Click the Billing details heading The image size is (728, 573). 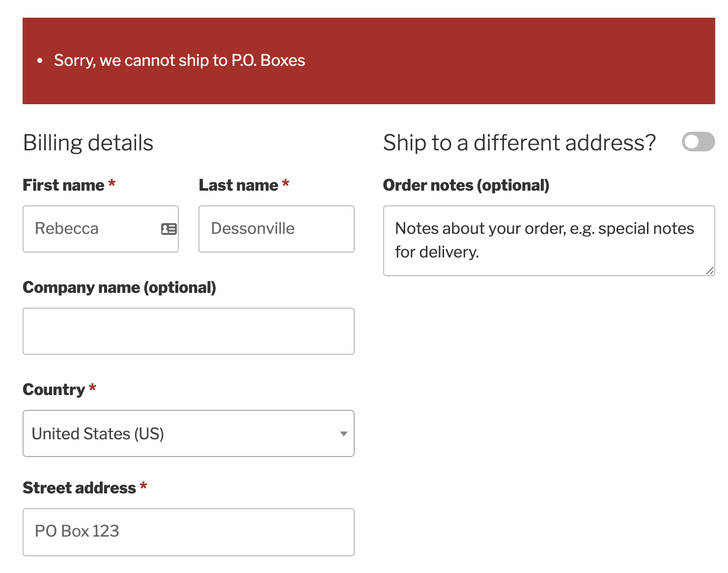click(x=88, y=143)
